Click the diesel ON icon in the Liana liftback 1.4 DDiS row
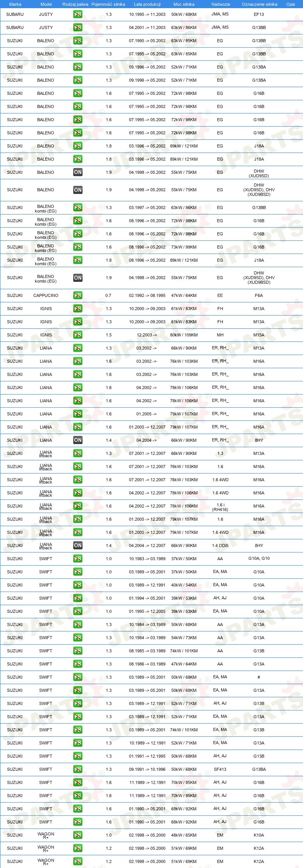 [78, 546]
